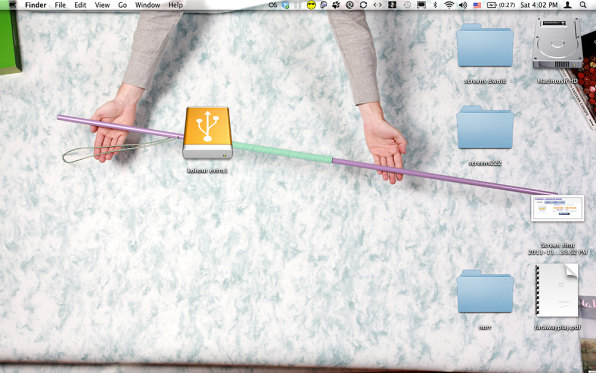Open the Window menu
The height and width of the screenshot is (373, 596).
[x=147, y=5]
